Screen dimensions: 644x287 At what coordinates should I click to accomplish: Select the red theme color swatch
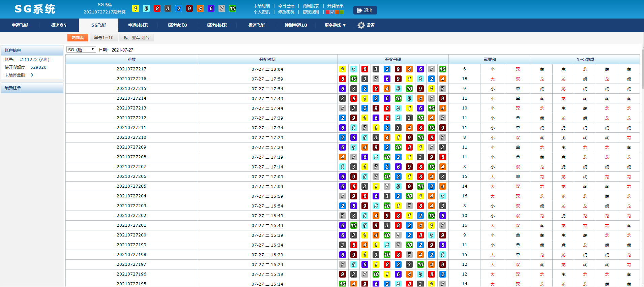point(328,12)
